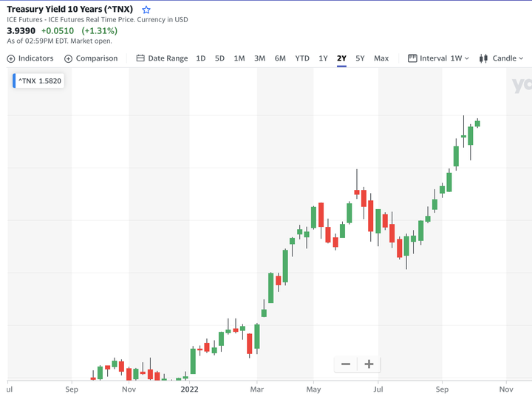
Task: Click the ICE Futures exchange info line
Action: [98, 20]
